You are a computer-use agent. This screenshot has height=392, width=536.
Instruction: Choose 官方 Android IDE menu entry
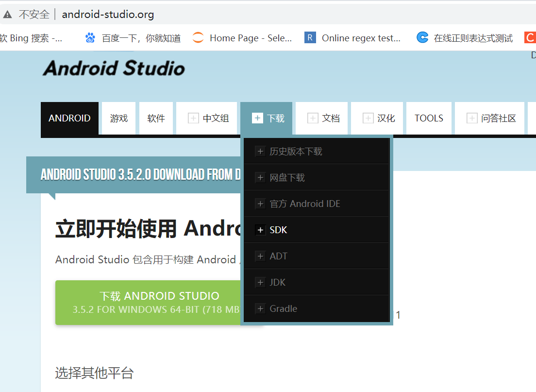317,204
